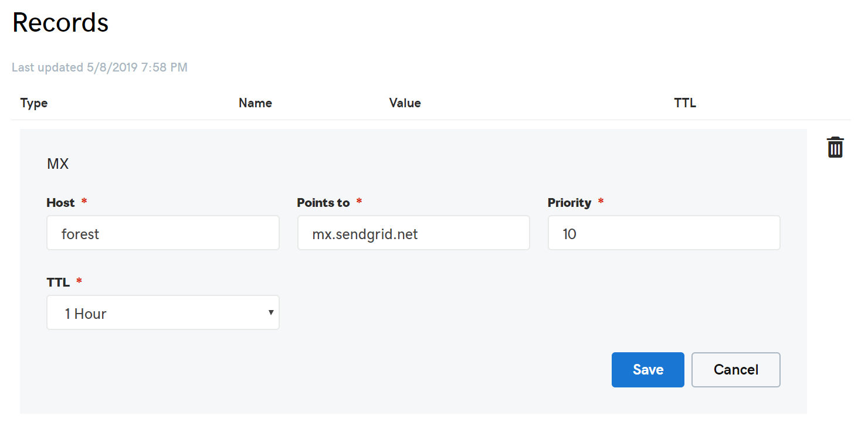Click inside the Host field containing forest

coord(162,233)
